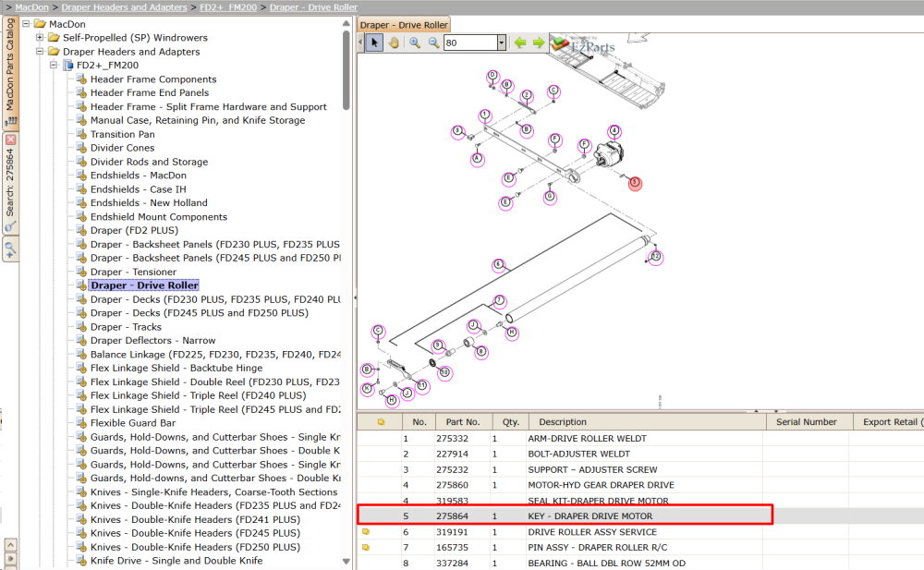
Task: Open the new search magnifier tab
Action: tap(10, 249)
